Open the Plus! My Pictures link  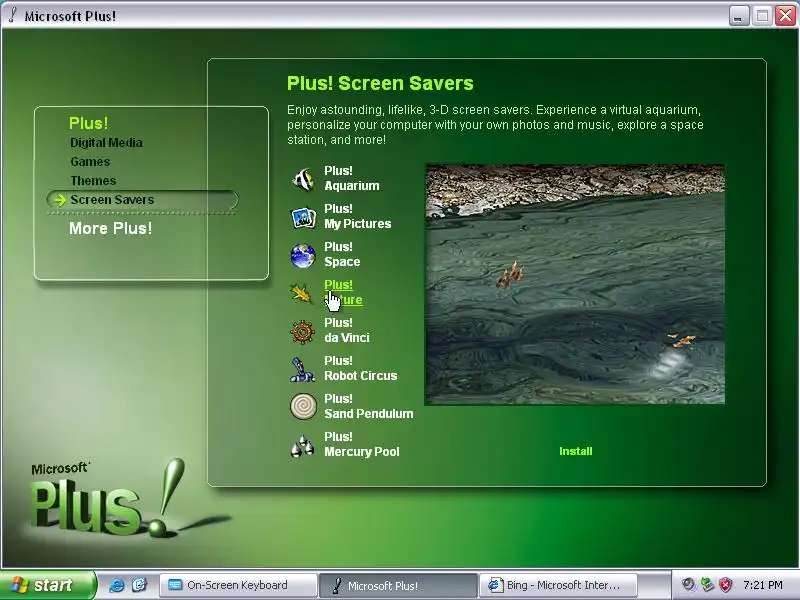pos(358,216)
